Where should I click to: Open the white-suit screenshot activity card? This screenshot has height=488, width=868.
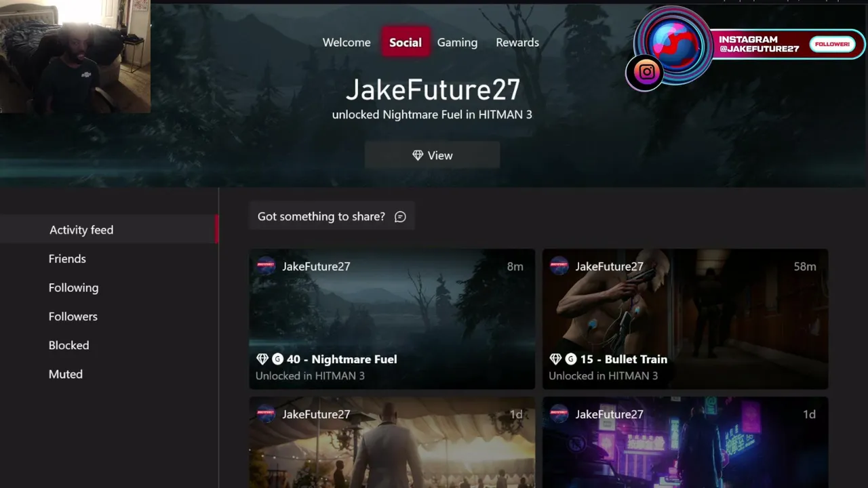pos(392,443)
